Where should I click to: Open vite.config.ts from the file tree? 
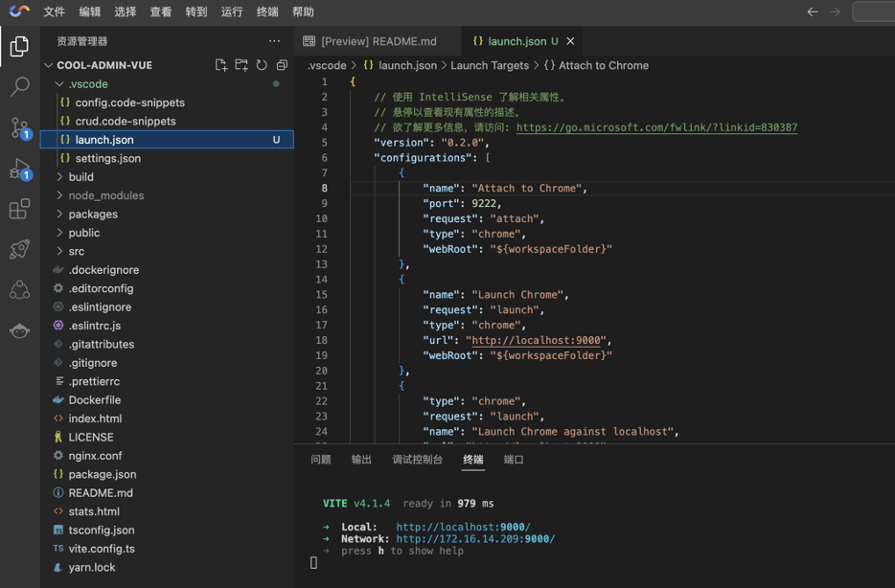pyautogui.click(x=101, y=549)
